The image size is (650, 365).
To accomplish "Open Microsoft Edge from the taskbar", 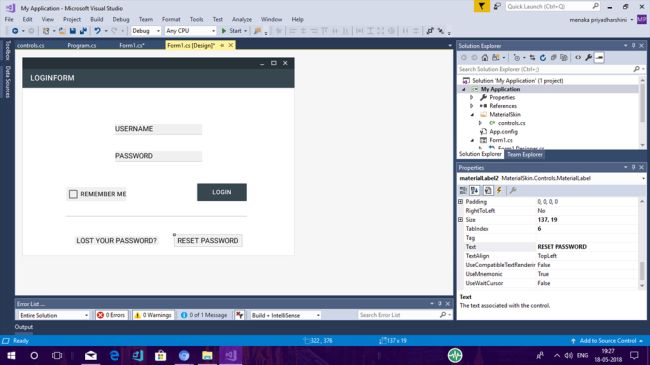I will [x=114, y=355].
